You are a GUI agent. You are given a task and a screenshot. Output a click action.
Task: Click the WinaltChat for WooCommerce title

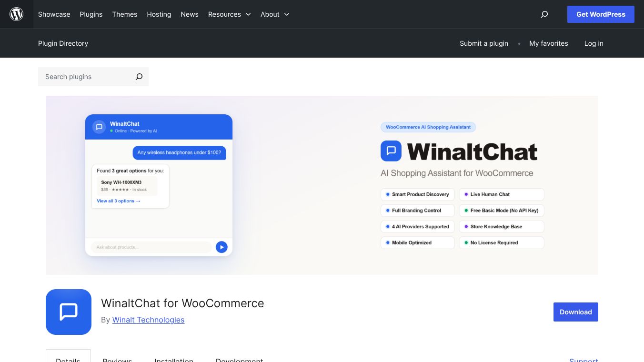point(182,303)
